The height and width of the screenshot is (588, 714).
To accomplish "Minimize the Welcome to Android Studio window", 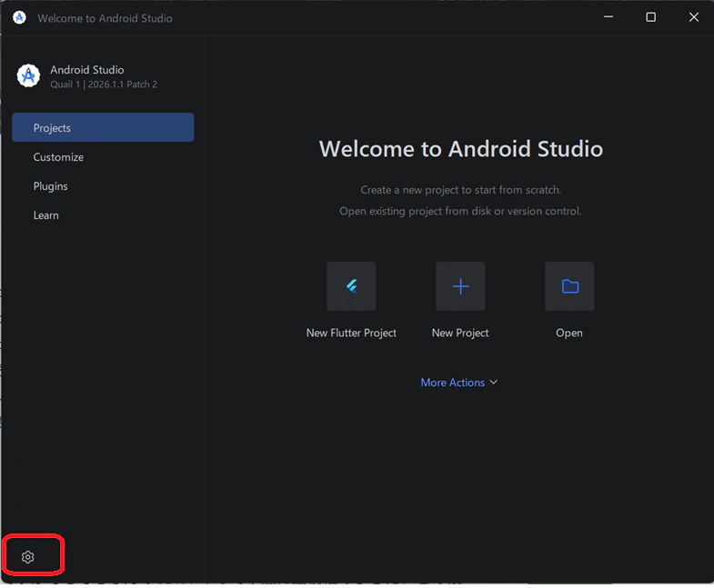I will click(x=608, y=17).
